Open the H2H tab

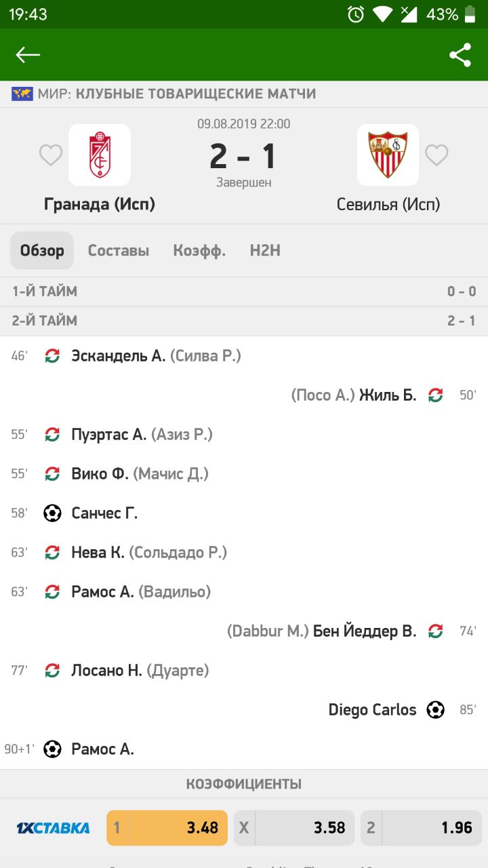pos(265,251)
